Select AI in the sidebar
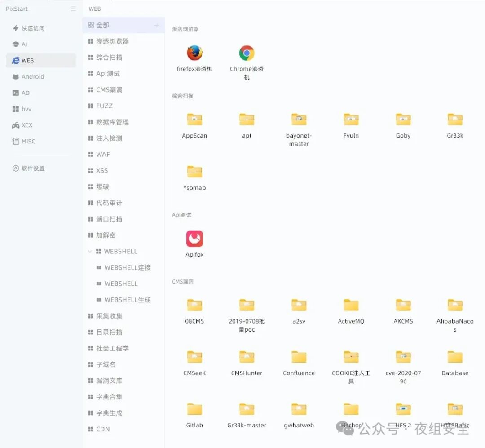 (41, 44)
